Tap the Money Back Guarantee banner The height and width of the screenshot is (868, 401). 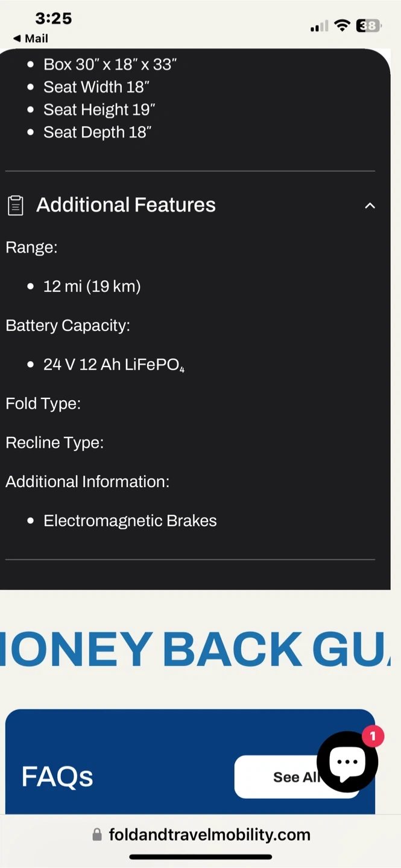point(196,649)
